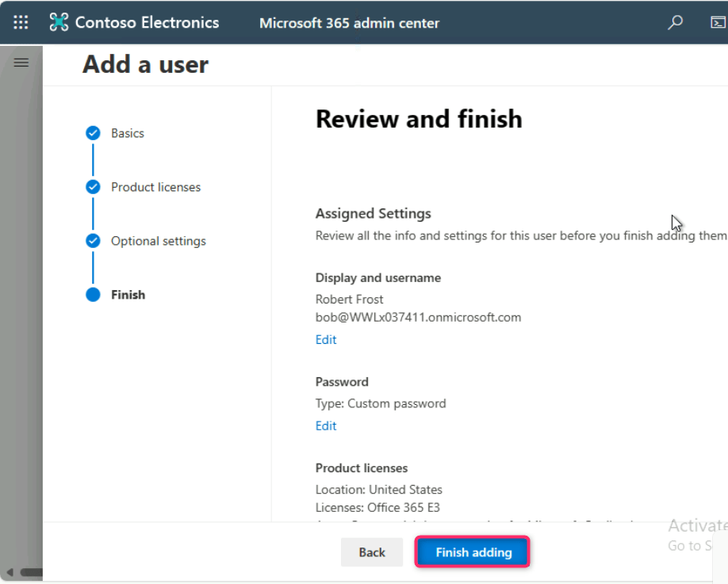
Task: Click the Optional settings checkmark circle
Action: tap(94, 241)
